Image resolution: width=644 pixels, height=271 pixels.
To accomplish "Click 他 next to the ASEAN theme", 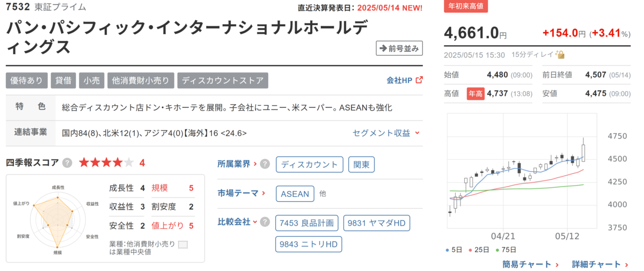I will point(323,193).
